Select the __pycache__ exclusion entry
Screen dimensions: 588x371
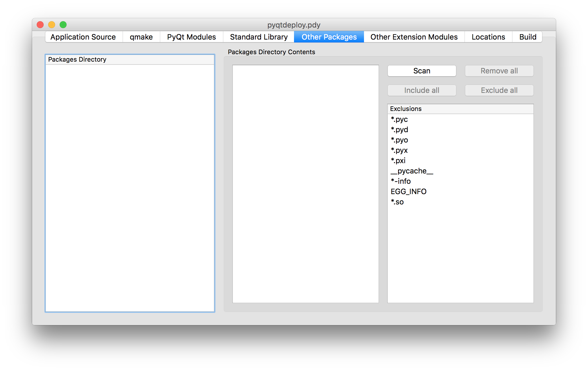[x=412, y=171]
